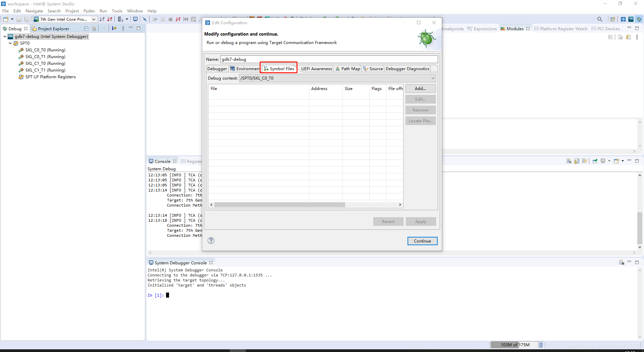
Task: Click the Skip All Breakpoints icon
Action: [x=145, y=19]
